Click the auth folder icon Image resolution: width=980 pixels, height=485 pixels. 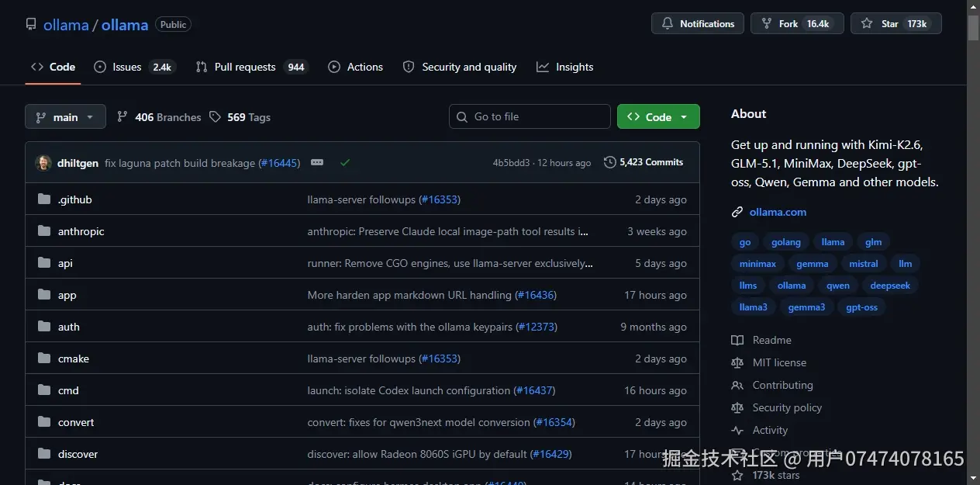pyautogui.click(x=44, y=327)
